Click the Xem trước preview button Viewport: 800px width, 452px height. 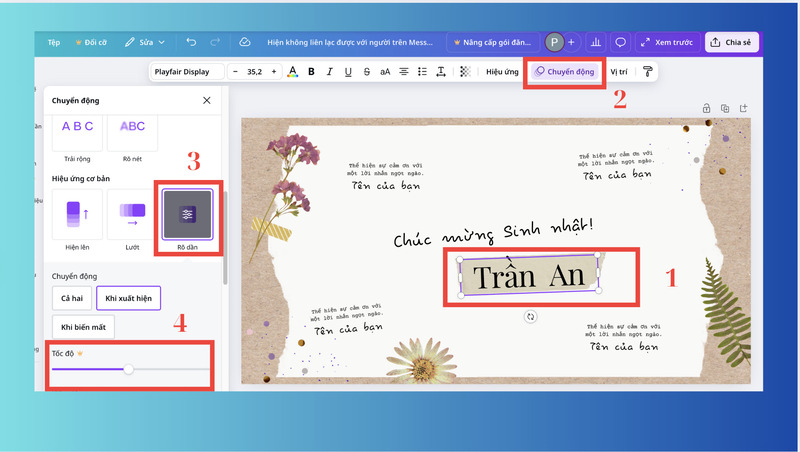(x=666, y=43)
